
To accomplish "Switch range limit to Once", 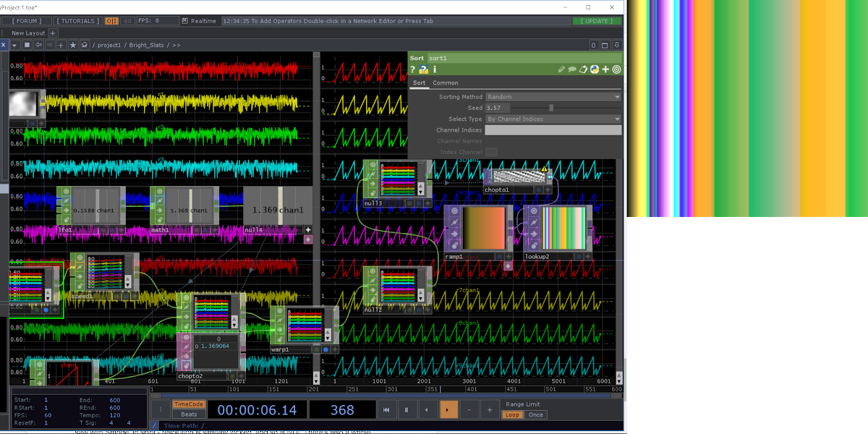I will [x=536, y=415].
